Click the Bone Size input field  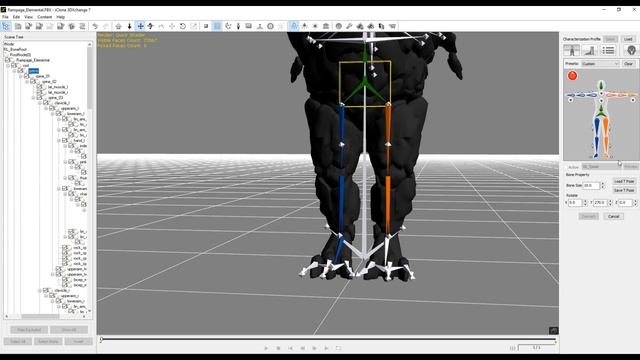(x=591, y=185)
